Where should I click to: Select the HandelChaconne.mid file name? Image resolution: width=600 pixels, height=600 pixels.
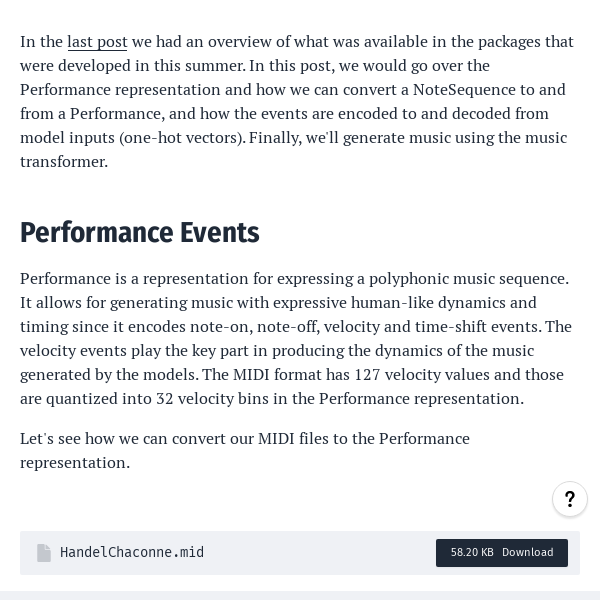pyautogui.click(x=132, y=552)
